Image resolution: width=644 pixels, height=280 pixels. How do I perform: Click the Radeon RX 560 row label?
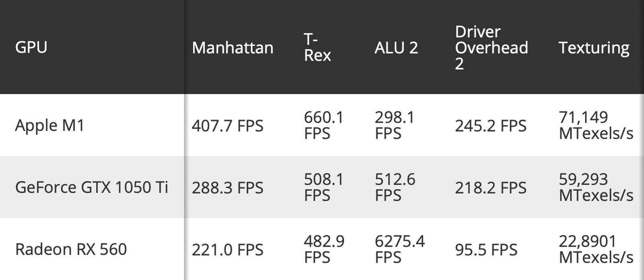click(x=71, y=249)
